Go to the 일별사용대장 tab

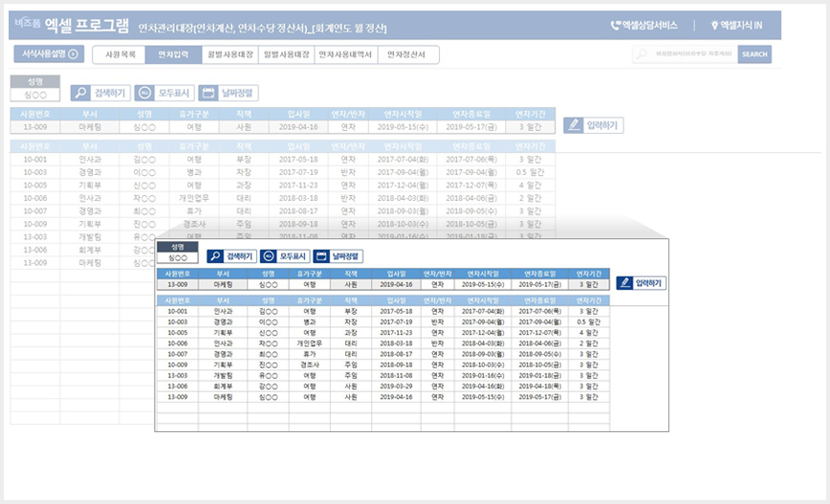click(x=286, y=55)
